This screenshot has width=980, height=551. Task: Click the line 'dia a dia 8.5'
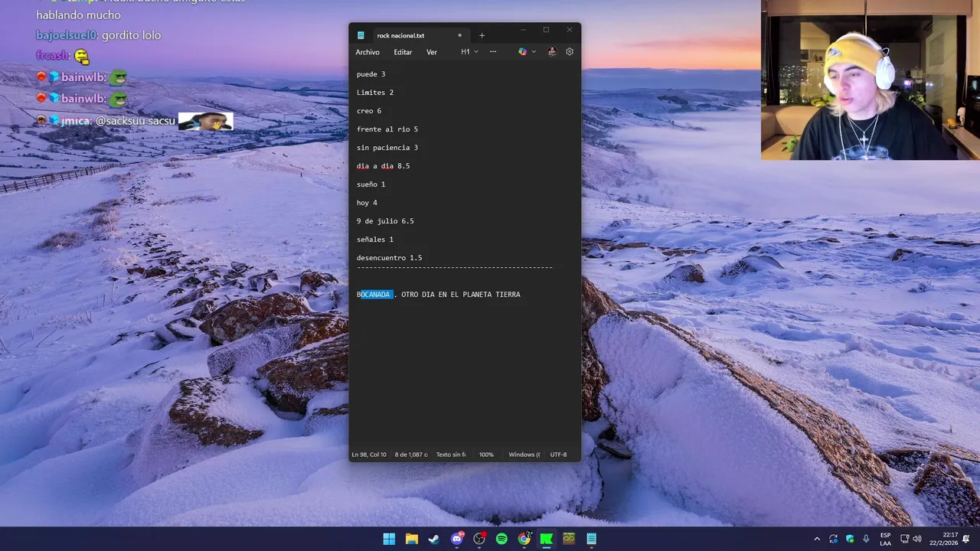click(384, 166)
